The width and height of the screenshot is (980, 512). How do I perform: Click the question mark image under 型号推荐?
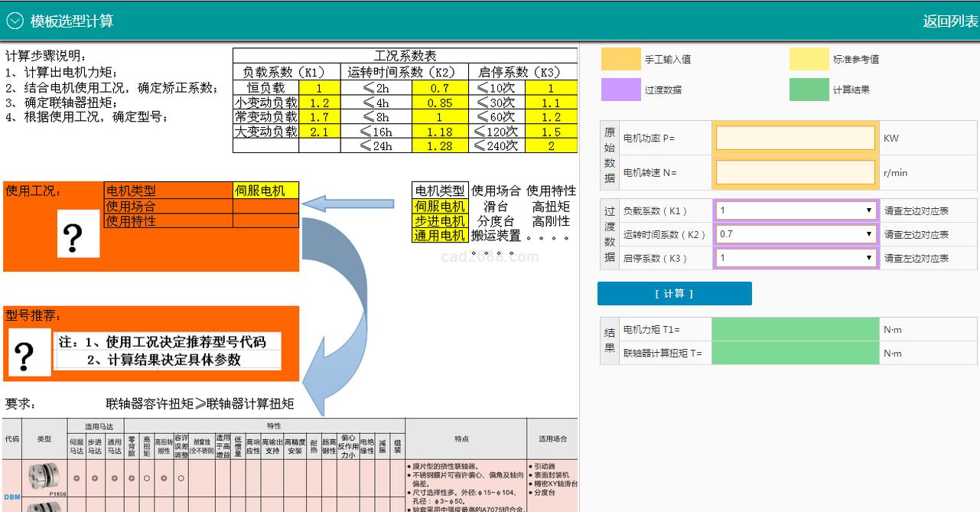29,354
